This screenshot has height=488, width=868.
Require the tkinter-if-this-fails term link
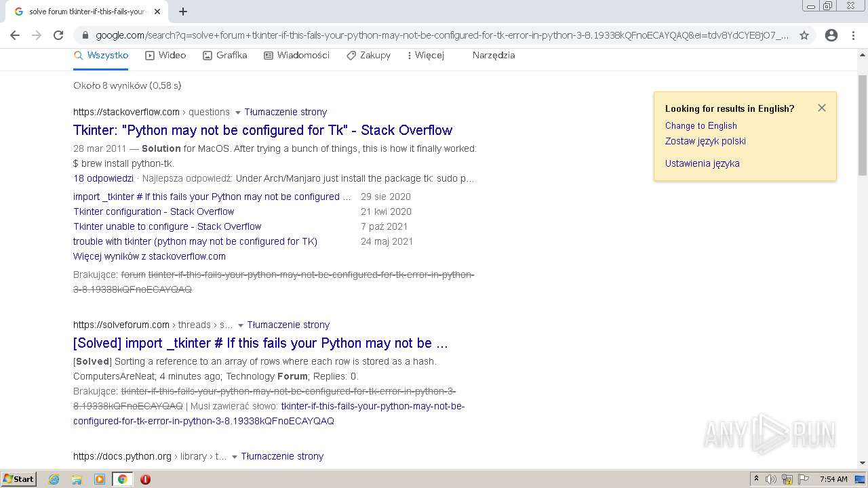click(x=269, y=413)
